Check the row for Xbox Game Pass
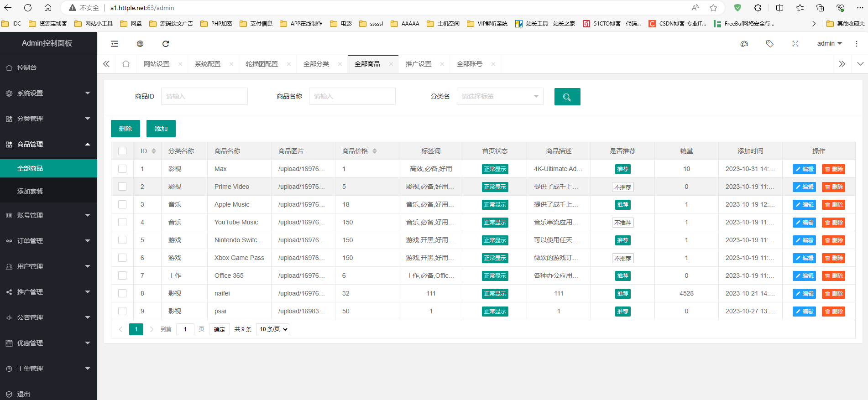 tap(122, 258)
